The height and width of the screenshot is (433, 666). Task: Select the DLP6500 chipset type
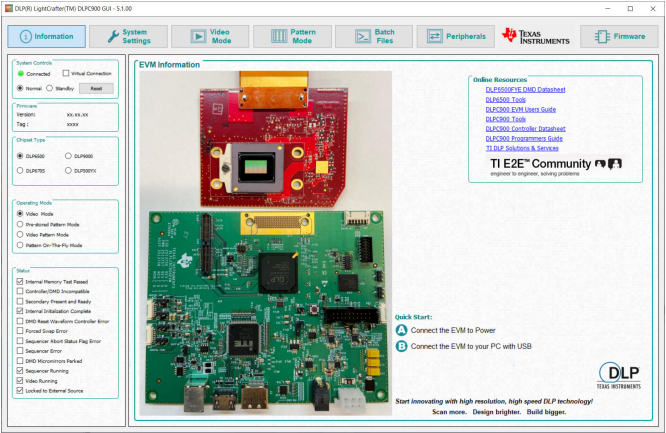tap(20, 156)
